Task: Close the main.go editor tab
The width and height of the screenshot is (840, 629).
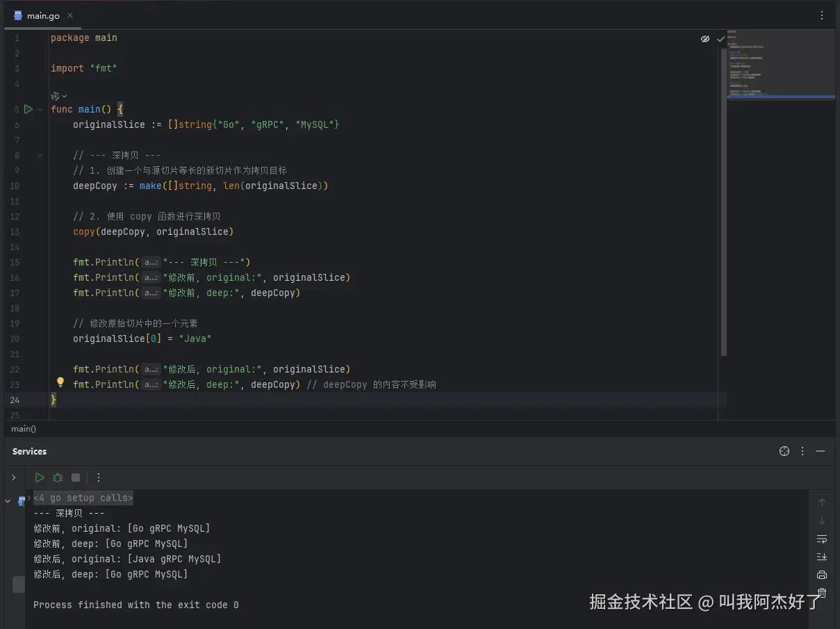Action: [70, 15]
